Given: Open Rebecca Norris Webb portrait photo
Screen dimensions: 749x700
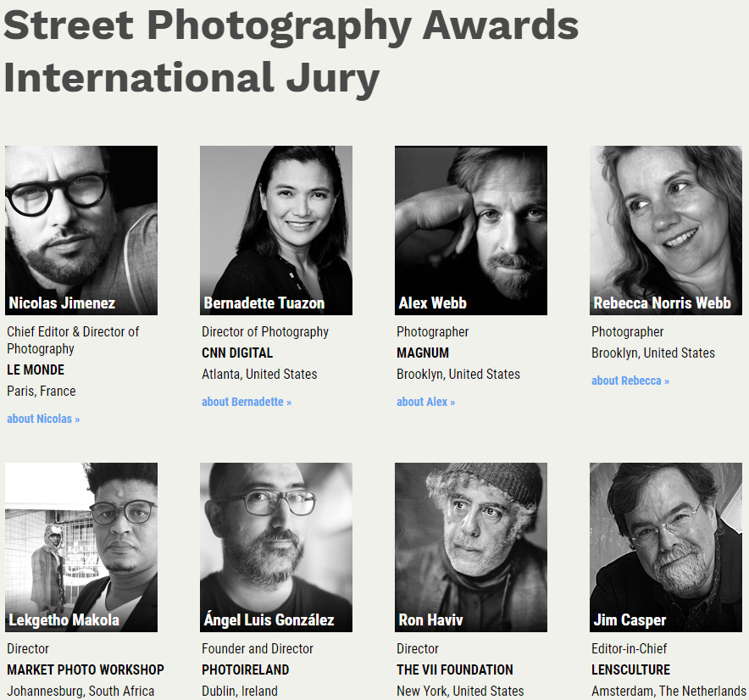Looking at the screenshot, I should 666,231.
